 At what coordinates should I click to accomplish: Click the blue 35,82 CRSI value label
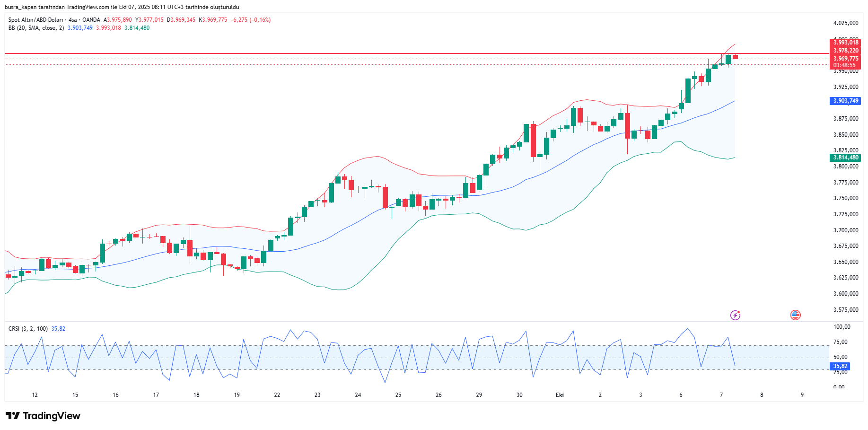click(840, 366)
